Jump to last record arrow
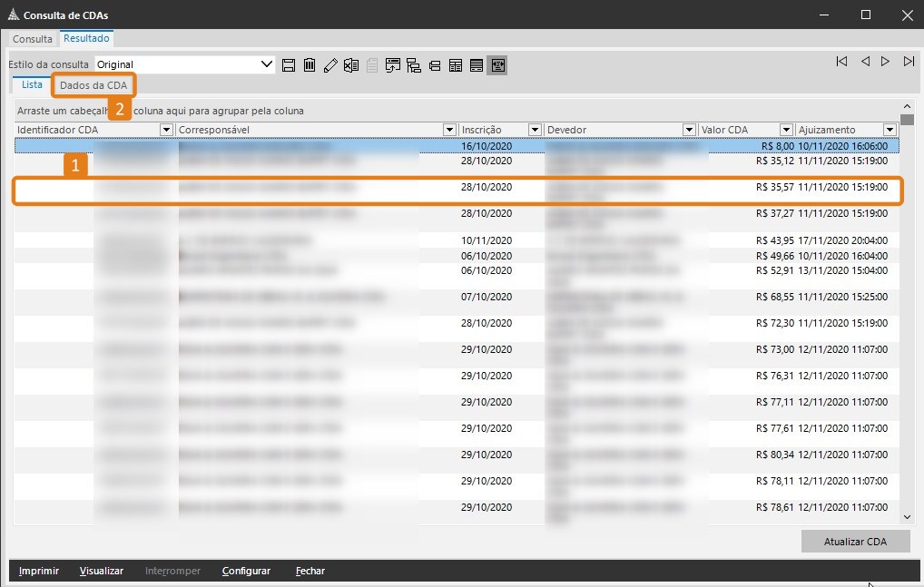The height and width of the screenshot is (587, 924). tap(909, 62)
